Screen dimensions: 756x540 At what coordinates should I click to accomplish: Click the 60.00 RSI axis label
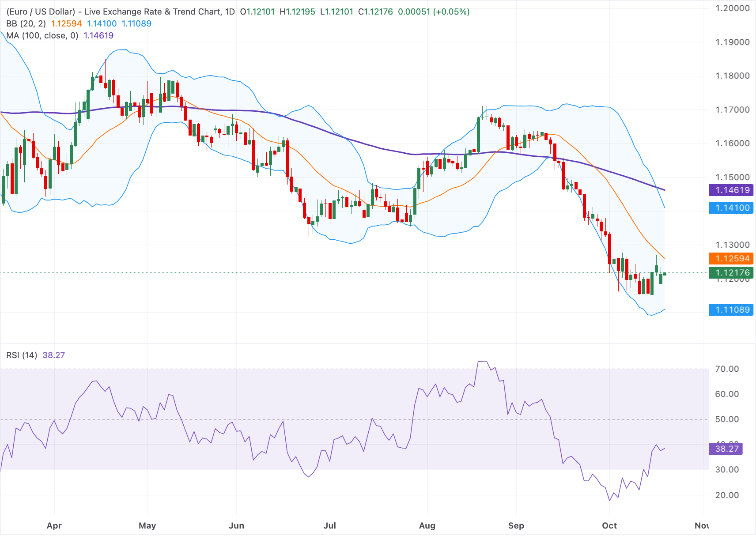pos(727,394)
